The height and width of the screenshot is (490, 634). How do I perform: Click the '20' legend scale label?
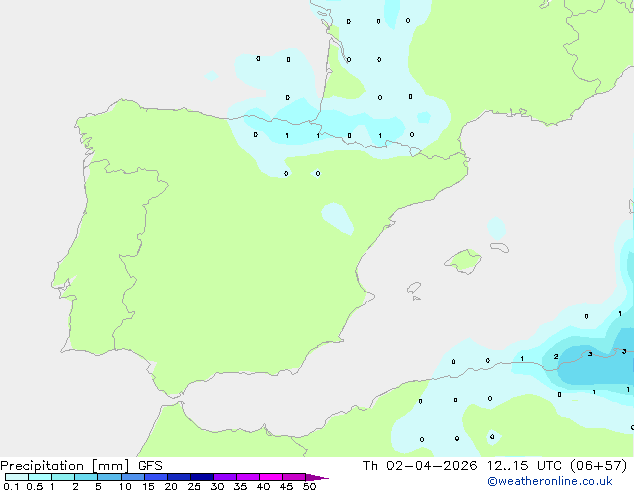[171, 486]
